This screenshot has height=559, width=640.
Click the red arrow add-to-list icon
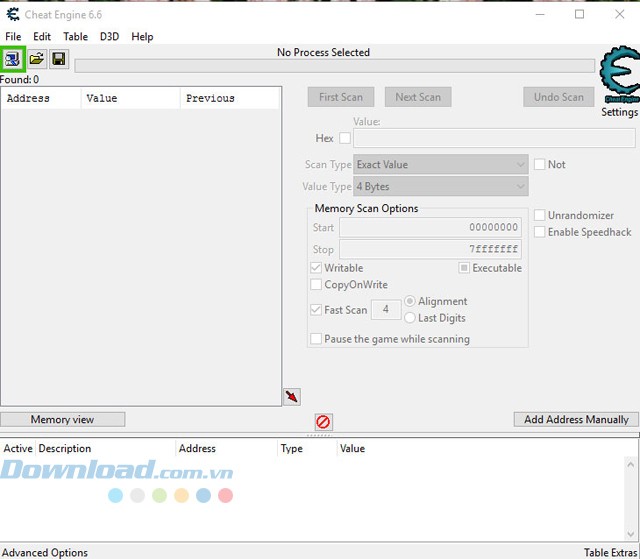coord(291,397)
